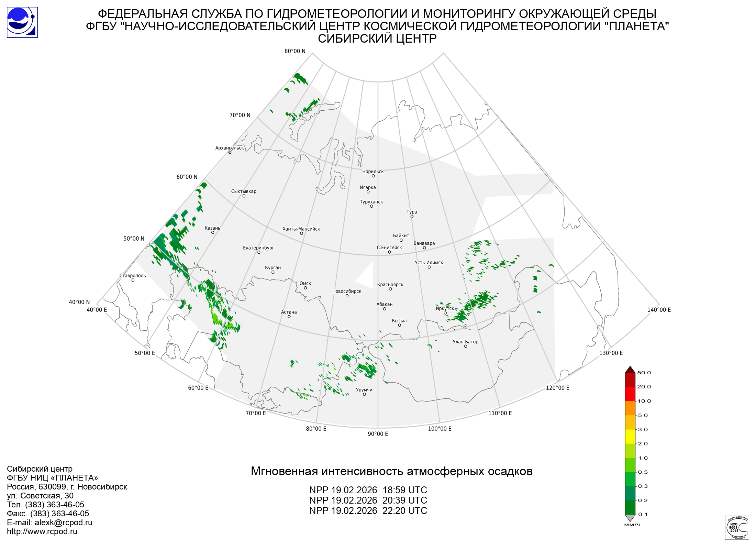Click the Улан-Батор city marker
The width and height of the screenshot is (756, 550).
point(466,346)
